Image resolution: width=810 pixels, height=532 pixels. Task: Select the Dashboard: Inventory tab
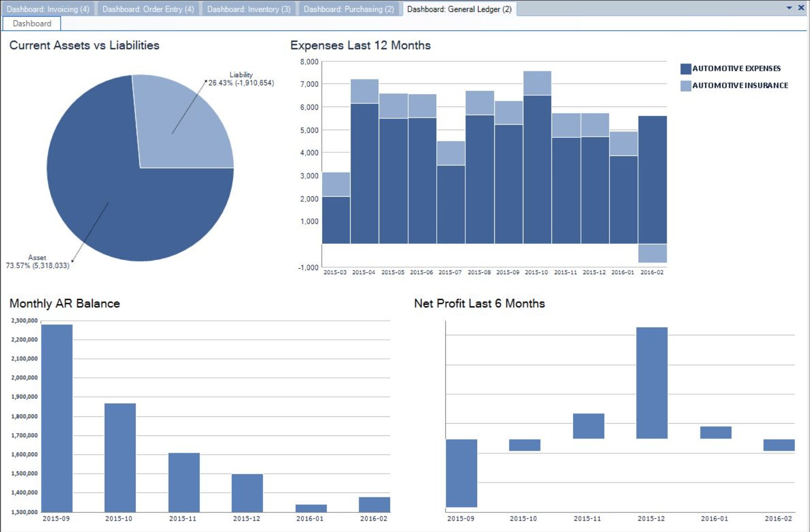(249, 9)
